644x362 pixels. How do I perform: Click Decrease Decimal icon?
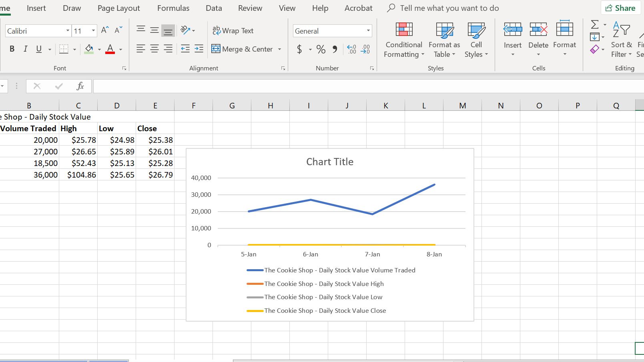point(365,49)
